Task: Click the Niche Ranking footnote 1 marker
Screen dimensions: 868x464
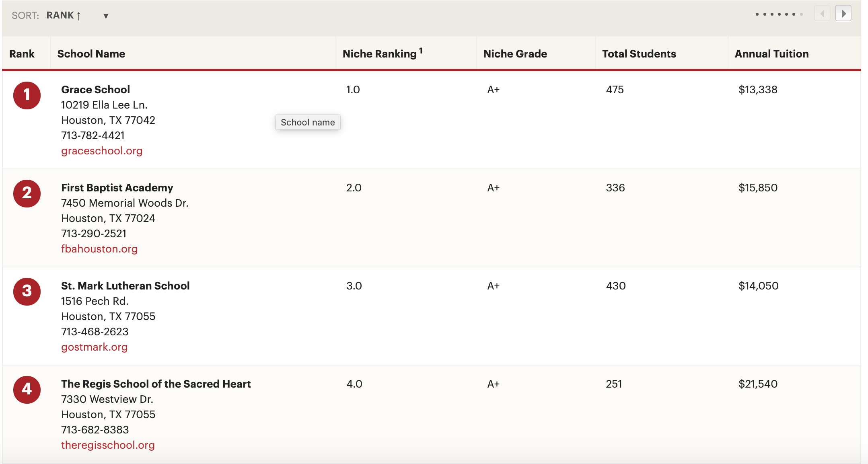Action: (x=421, y=51)
